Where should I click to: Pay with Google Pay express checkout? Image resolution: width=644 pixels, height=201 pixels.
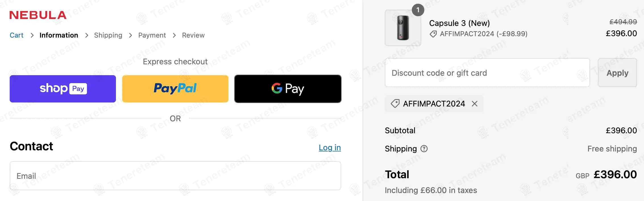click(x=288, y=89)
